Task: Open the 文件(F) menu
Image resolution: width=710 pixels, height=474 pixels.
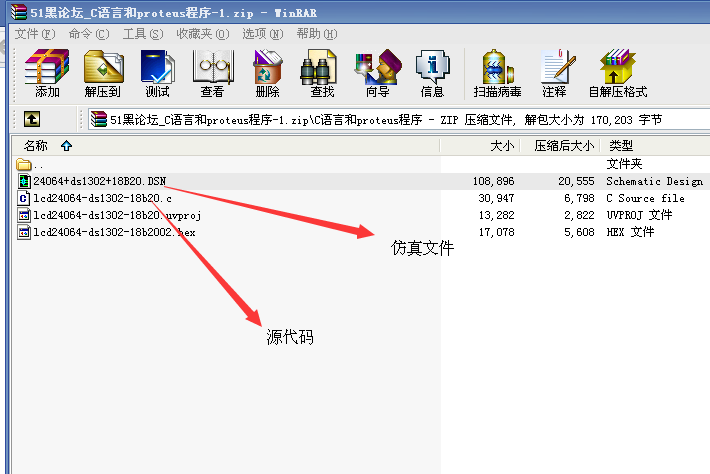Action: [35, 34]
